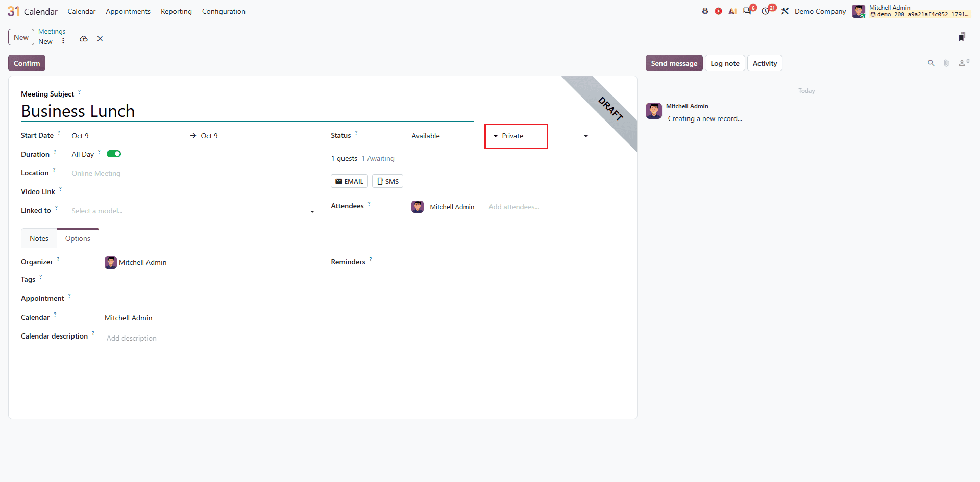Image resolution: width=980 pixels, height=482 pixels.
Task: Click the Meeting Subject input field
Action: tap(247, 111)
